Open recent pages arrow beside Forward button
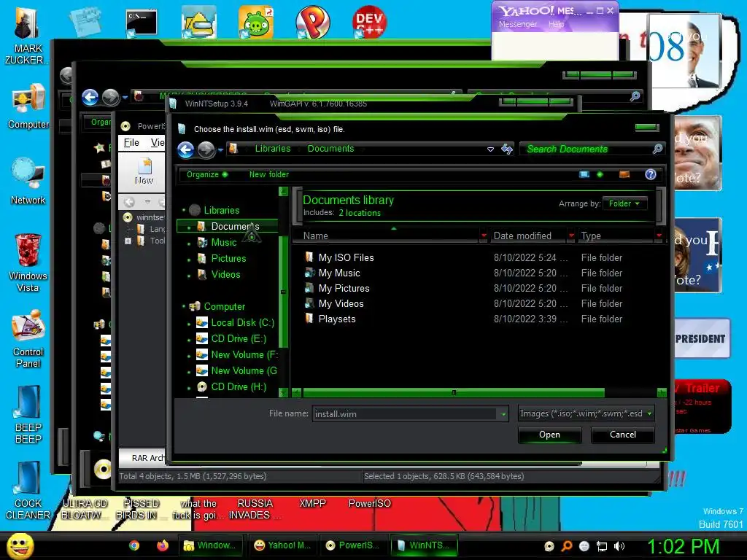This screenshot has width=747, height=560. click(220, 150)
